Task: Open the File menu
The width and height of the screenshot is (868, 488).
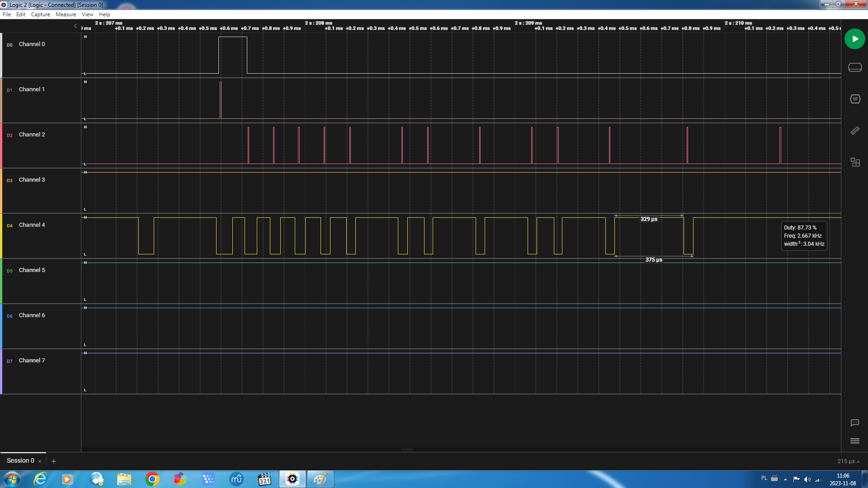Action: tap(7, 14)
